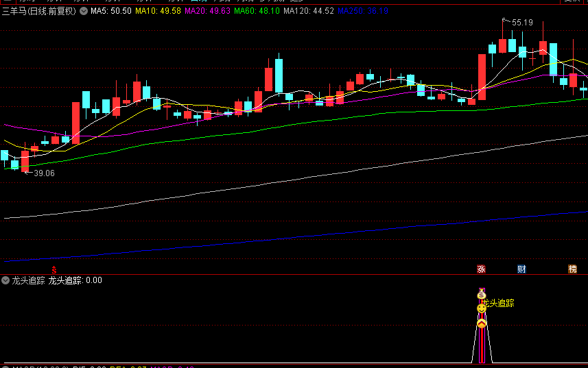Select the MA10: 49.58 label
Screen dimensions: 588x368
coord(158,11)
